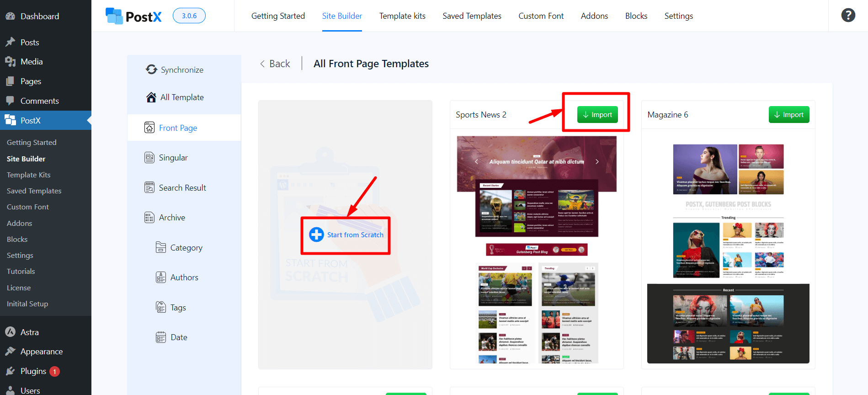Open the Addons top tab
Screen dimensions: 868x395
click(594, 16)
